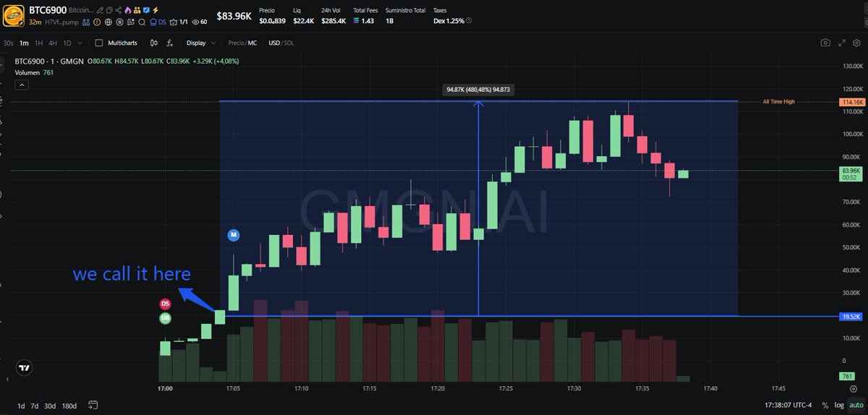Take a chart snapshot with camera icon
This screenshot has width=868, height=415.
(825, 43)
